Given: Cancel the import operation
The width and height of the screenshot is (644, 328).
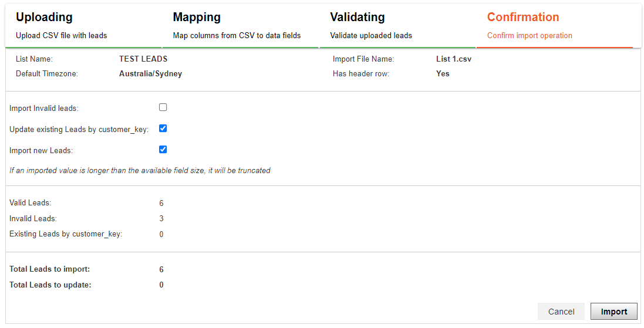Looking at the screenshot, I should click(561, 312).
